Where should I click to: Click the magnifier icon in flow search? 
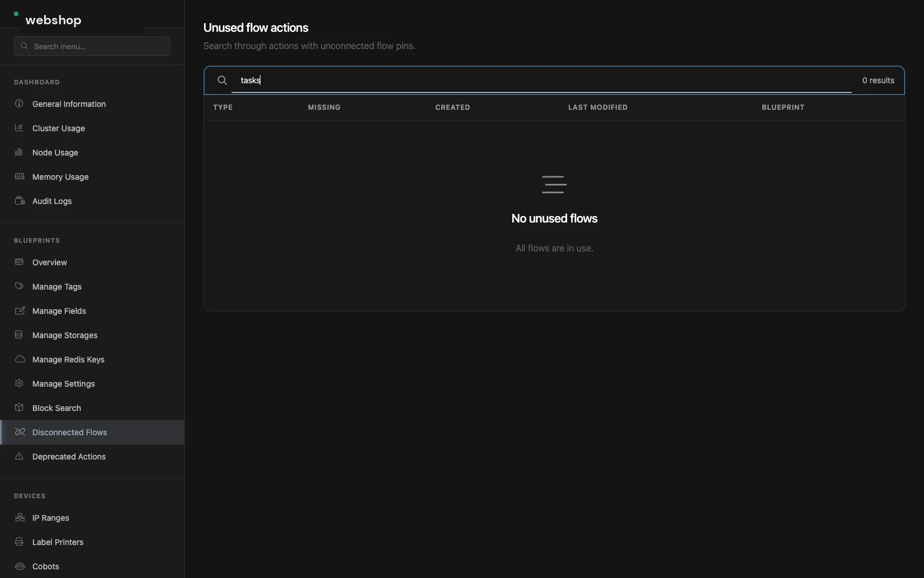coord(222,80)
